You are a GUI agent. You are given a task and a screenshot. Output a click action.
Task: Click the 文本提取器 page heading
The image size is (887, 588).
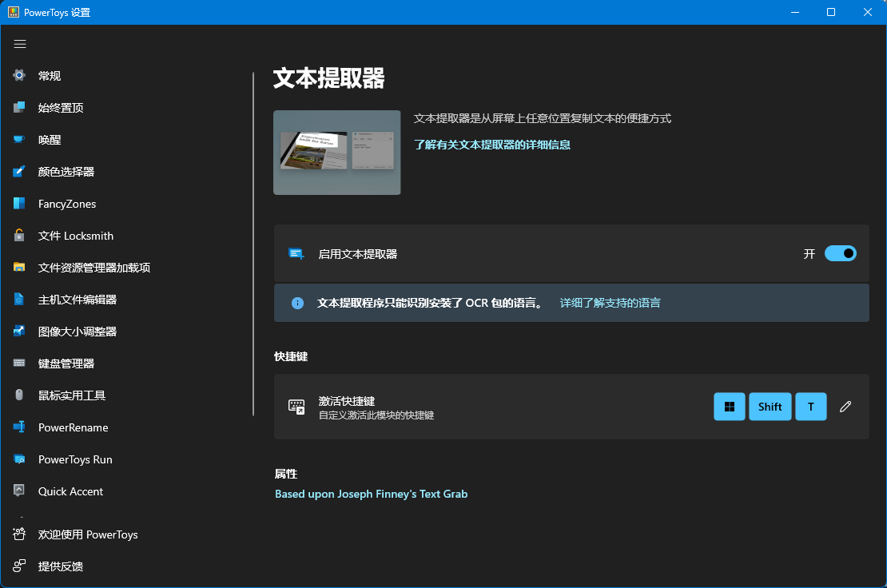[x=328, y=78]
